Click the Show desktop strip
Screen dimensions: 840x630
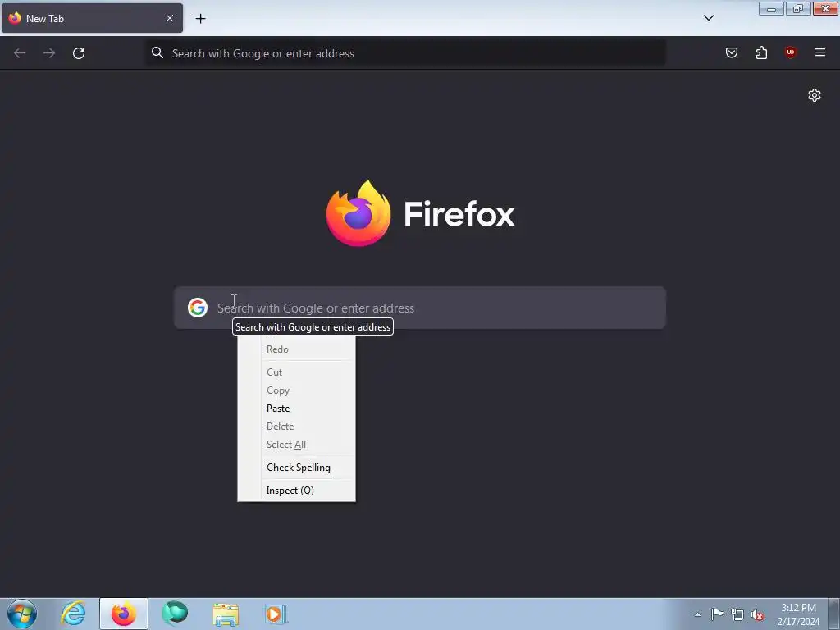[x=834, y=614]
